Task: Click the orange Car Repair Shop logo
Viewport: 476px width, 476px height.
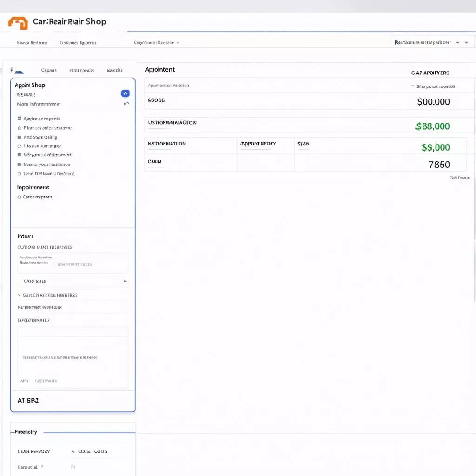Action: click(18, 23)
